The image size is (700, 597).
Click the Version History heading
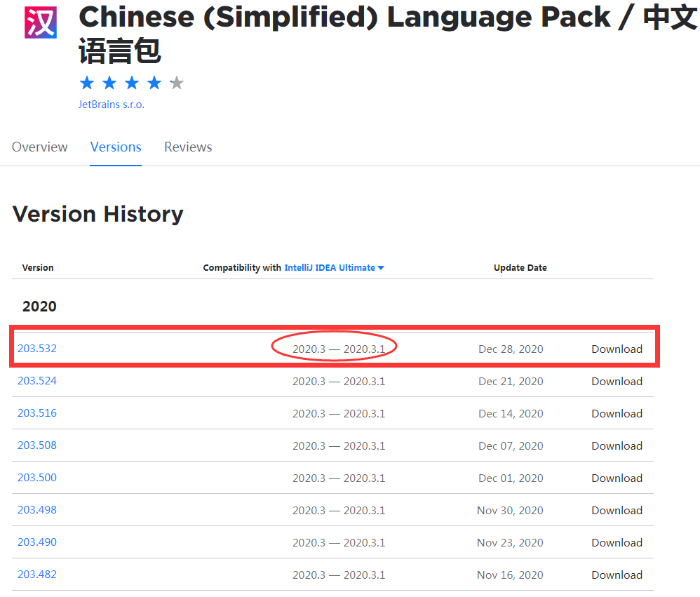pos(97,215)
